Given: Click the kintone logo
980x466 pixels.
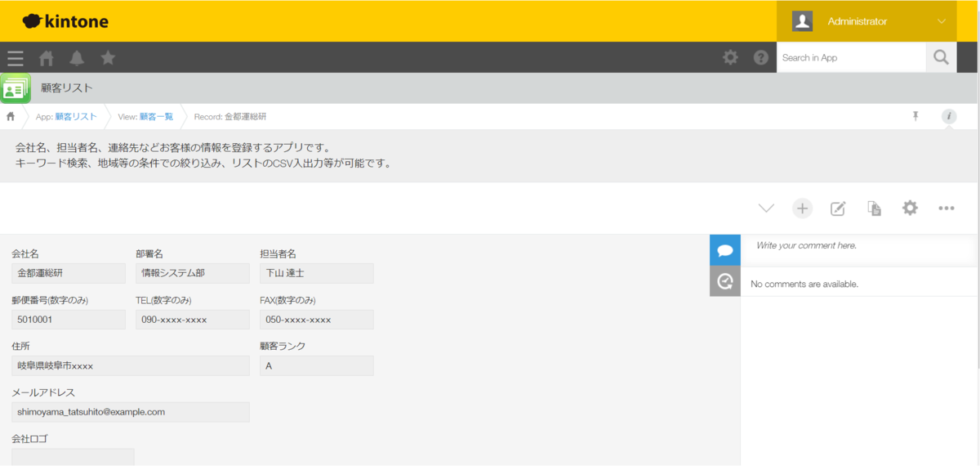Looking at the screenshot, I should [x=65, y=21].
